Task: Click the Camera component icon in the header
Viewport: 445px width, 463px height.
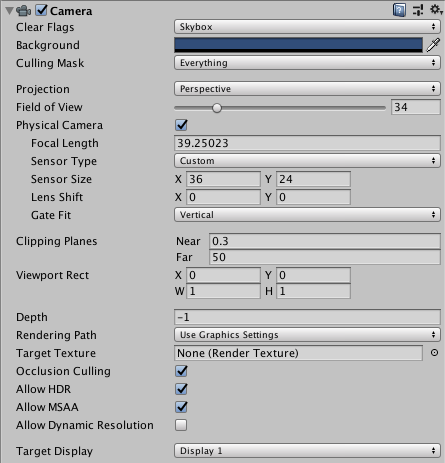Action: click(x=24, y=11)
